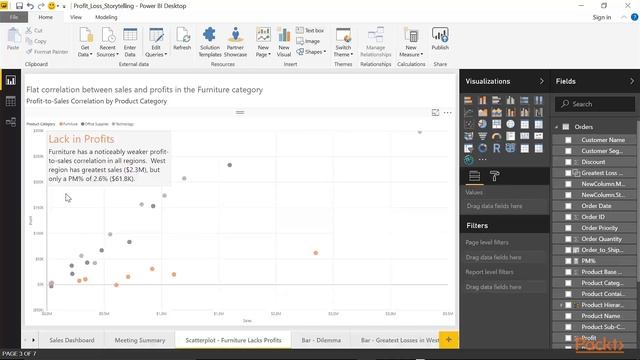Check the Product Name field
This screenshot has width=640, height=360.
pos(568,316)
